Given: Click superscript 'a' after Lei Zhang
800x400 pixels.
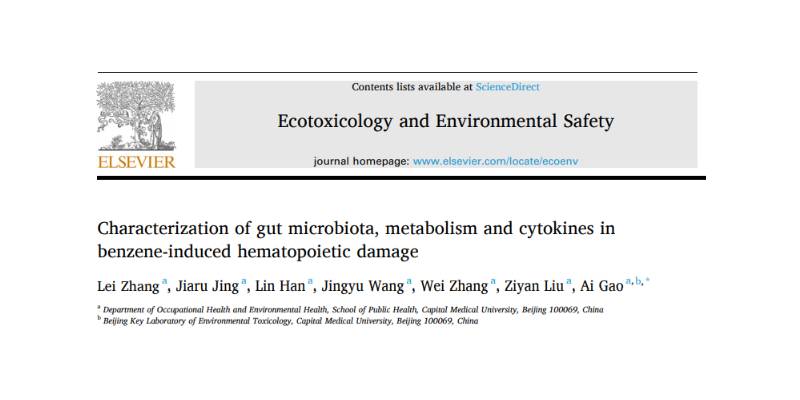Looking at the screenshot, I should [x=163, y=281].
